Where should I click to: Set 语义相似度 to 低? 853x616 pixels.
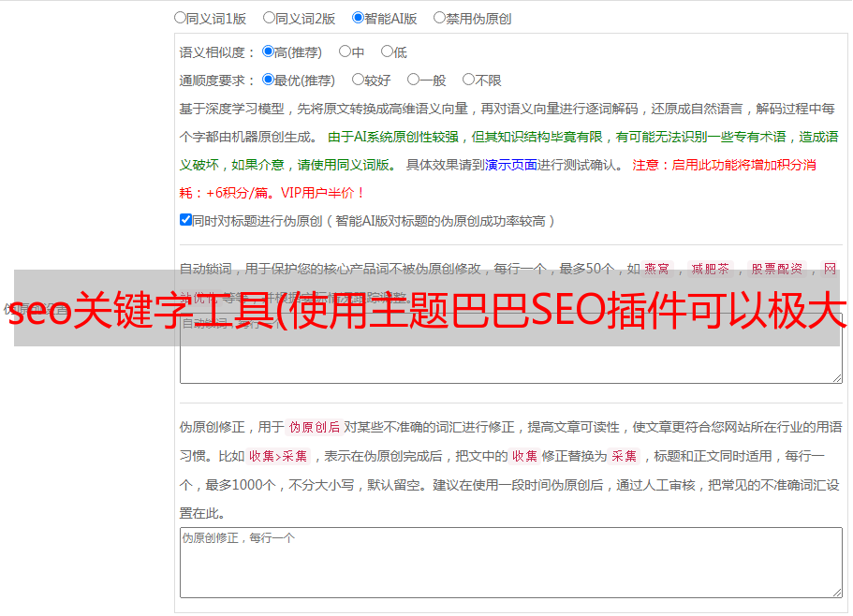tap(387, 51)
